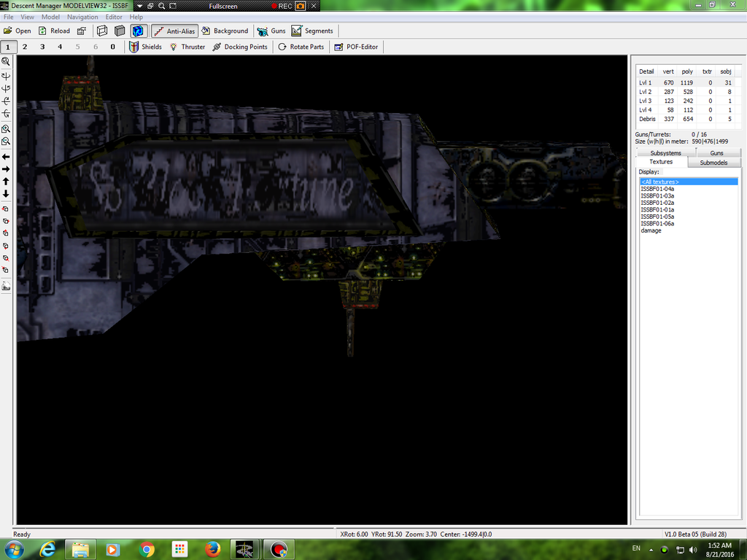
Task: Click the third rotate-axis icon in sidebar
Action: pos(6,101)
